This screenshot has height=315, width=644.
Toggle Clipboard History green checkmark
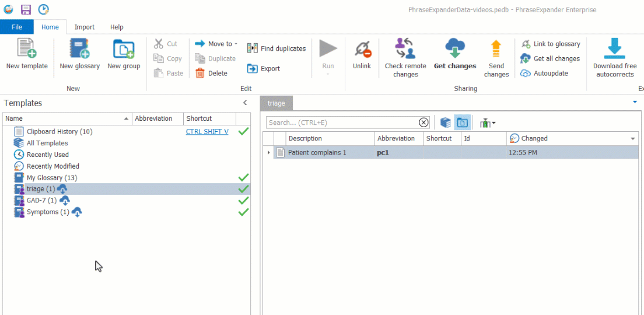point(244,131)
